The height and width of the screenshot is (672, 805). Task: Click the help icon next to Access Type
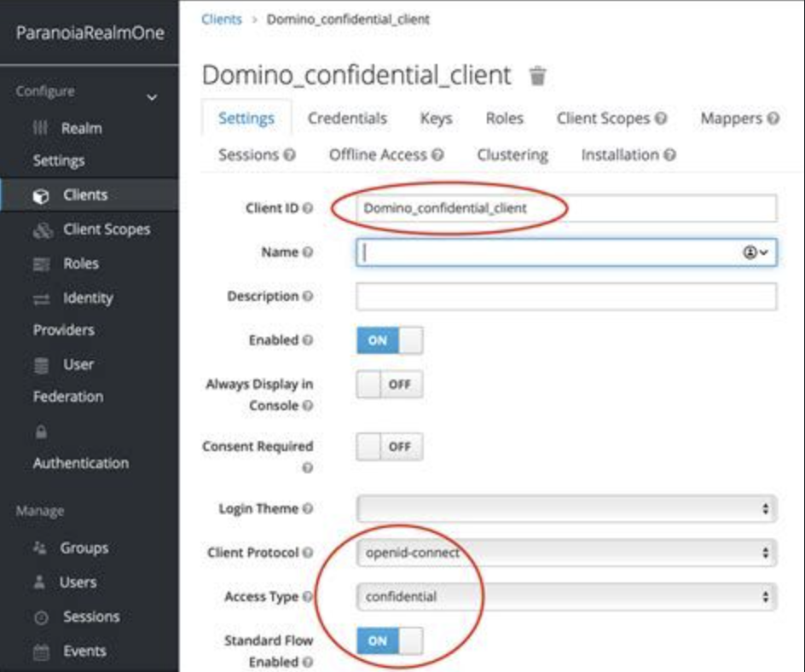click(308, 597)
